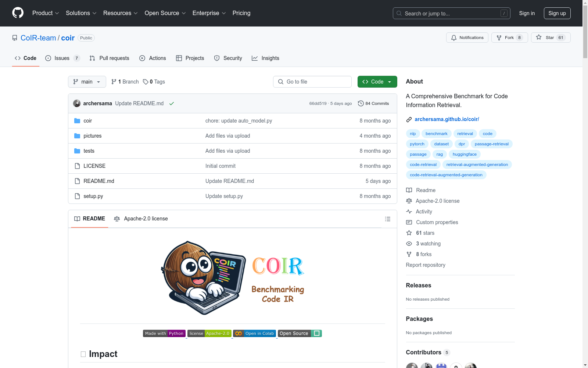The height and width of the screenshot is (368, 588).
Task: Open the Actions tab
Action: click(153, 58)
